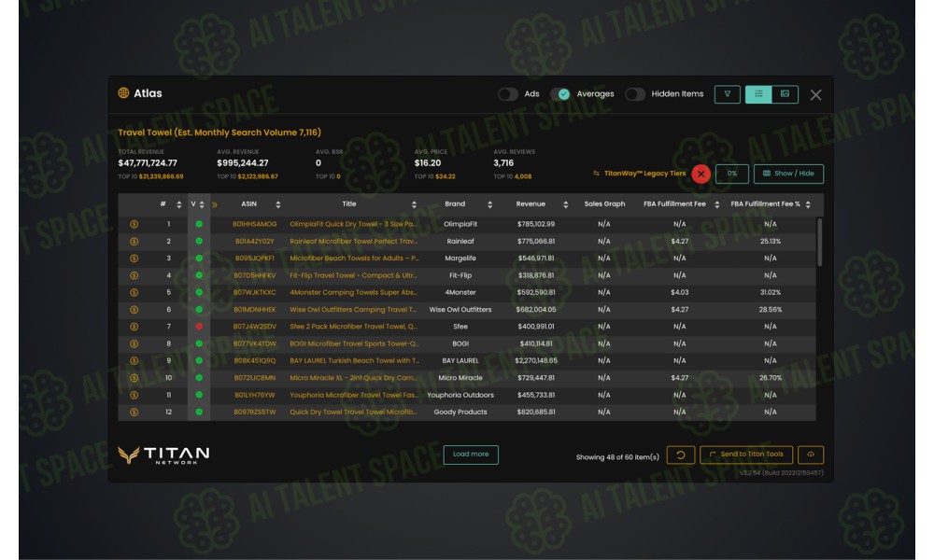The image size is (934, 560).
Task: Click Showing 48 of 60 item(s) text
Action: [617, 457]
